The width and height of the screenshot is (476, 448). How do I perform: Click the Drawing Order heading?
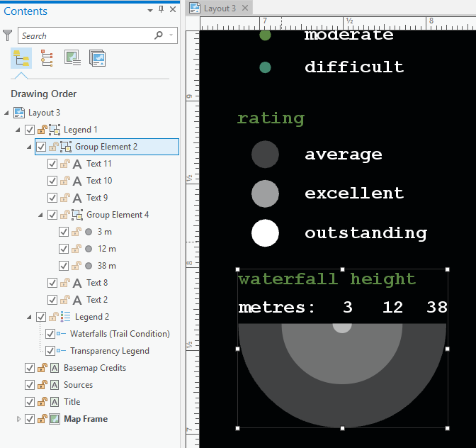[44, 94]
